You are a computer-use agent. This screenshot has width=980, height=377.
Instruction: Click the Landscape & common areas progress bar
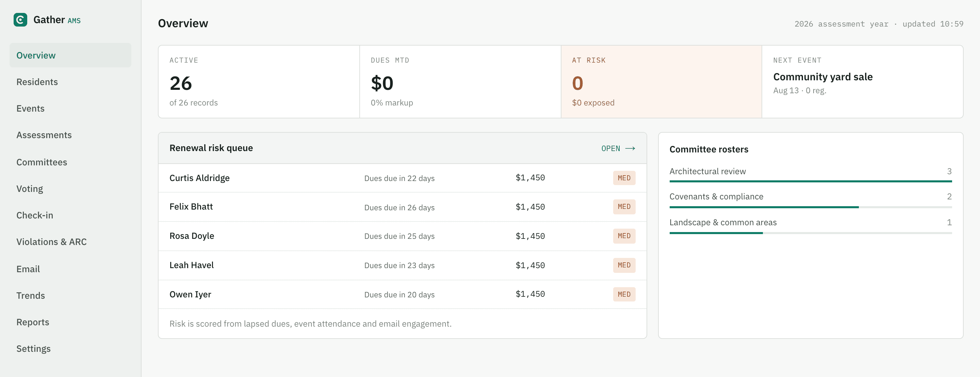(811, 233)
